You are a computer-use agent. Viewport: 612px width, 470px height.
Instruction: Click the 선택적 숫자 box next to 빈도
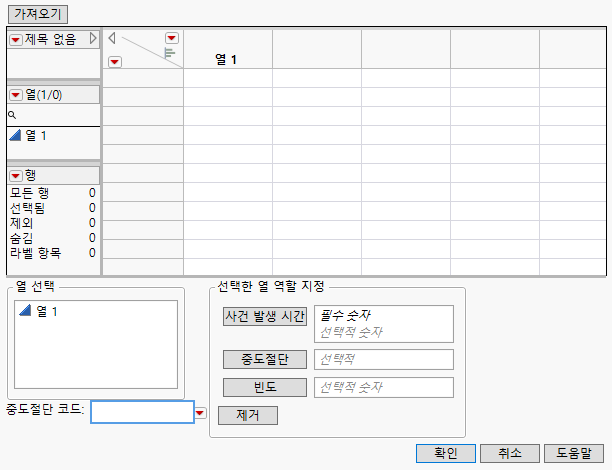pos(384,387)
